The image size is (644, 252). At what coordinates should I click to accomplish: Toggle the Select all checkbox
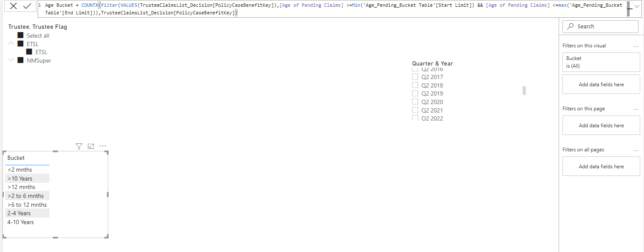click(20, 36)
